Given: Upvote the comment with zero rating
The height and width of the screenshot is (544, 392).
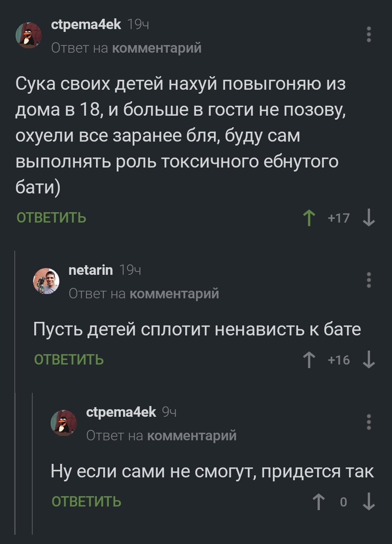Looking at the screenshot, I should click(x=318, y=502).
